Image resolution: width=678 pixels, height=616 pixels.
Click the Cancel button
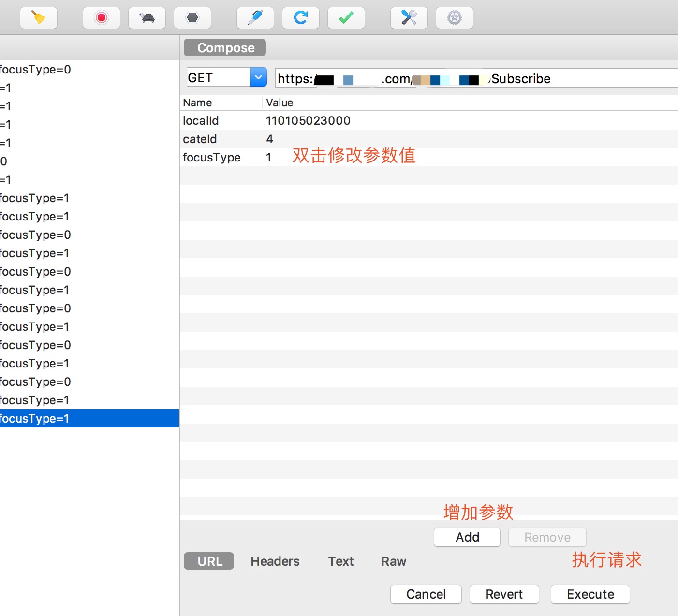[x=426, y=594]
